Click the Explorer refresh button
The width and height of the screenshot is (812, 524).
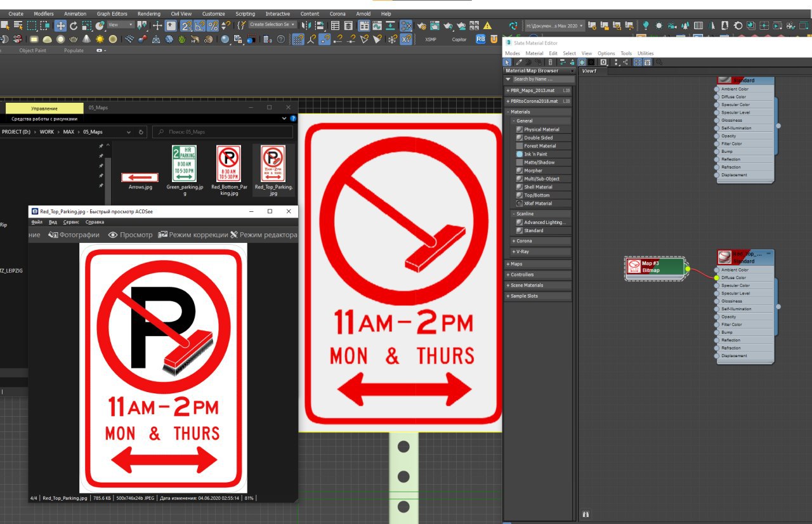[141, 132]
